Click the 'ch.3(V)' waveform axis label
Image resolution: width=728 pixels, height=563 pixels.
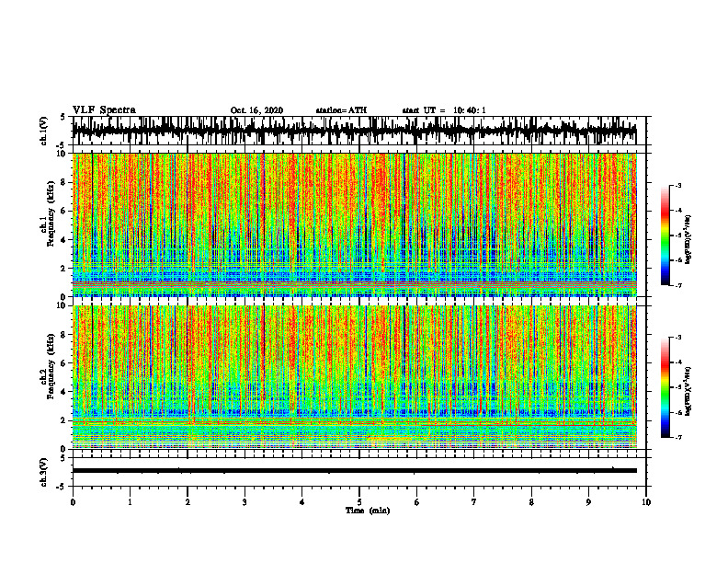44,473
